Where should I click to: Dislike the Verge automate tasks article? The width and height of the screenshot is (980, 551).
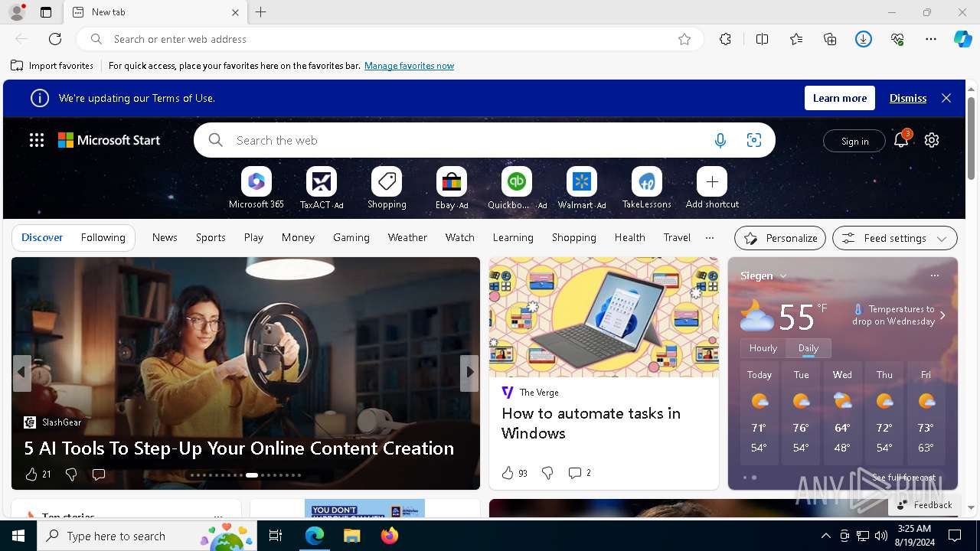click(547, 473)
